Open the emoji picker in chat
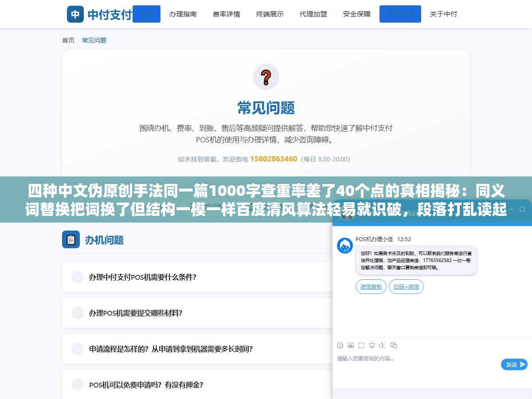532x399 pixels. 340,345
